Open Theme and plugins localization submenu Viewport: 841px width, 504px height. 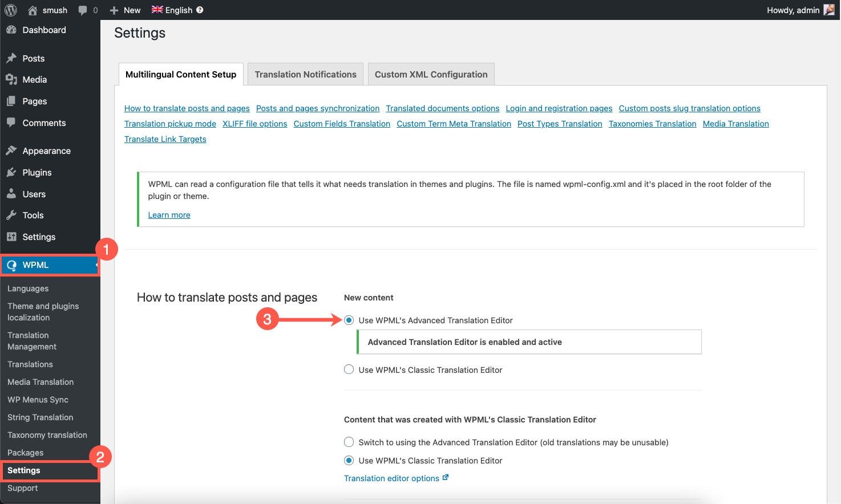click(x=43, y=312)
